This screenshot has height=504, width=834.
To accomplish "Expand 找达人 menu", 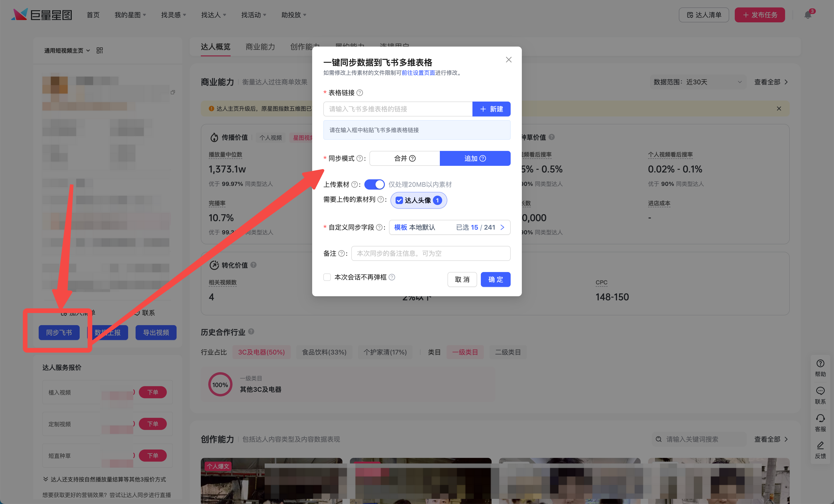I will 214,15.
